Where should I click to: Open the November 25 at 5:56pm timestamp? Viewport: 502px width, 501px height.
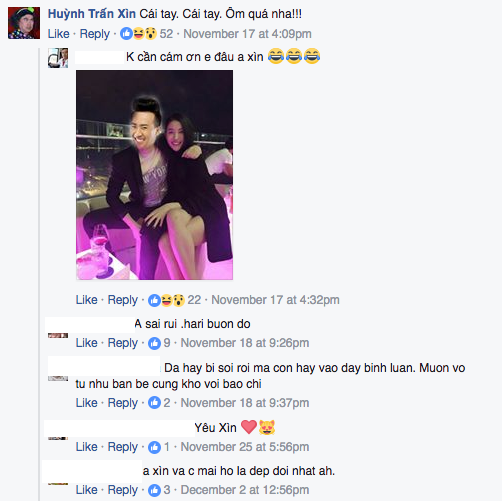(x=245, y=447)
